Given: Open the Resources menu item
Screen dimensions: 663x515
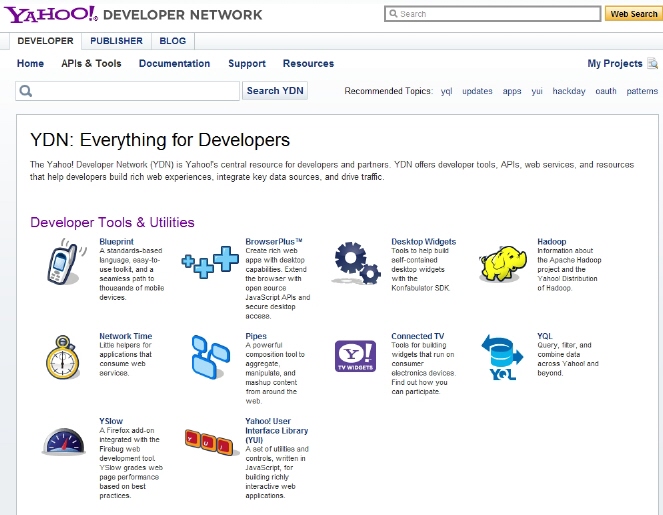Looking at the screenshot, I should coord(308,63).
